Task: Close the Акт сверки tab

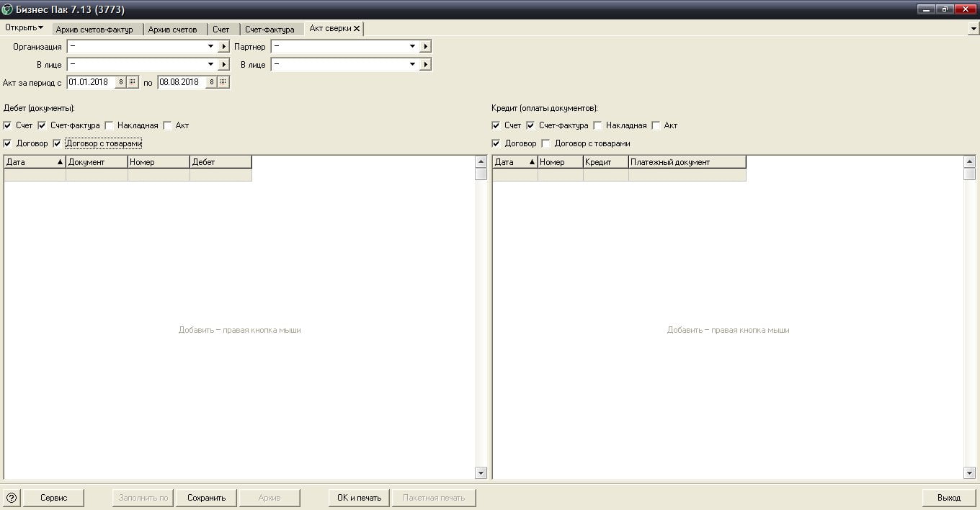Action: 357,29
